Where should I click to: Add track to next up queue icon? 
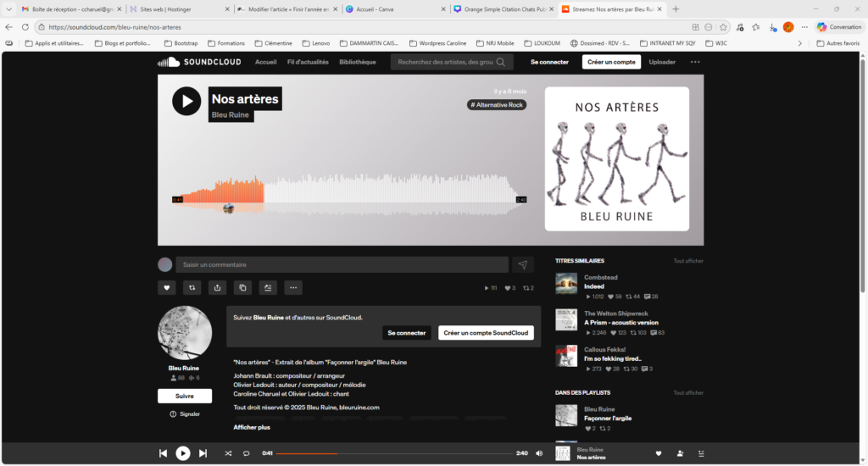click(268, 288)
